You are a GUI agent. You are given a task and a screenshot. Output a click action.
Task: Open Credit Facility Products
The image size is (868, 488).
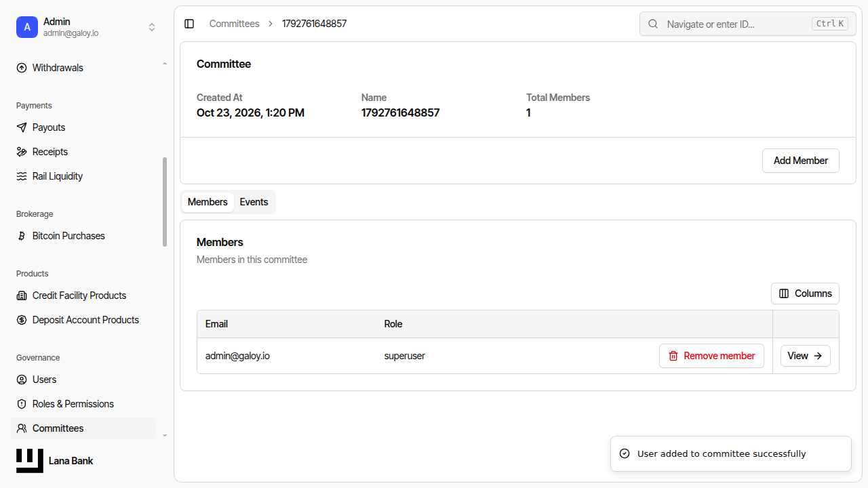[83, 296]
